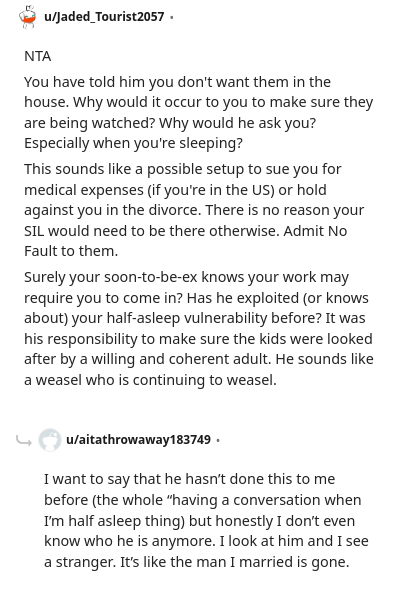Click the dot separator after aitathrowaway183749
Screen dimensions: 400x597
click(218, 441)
